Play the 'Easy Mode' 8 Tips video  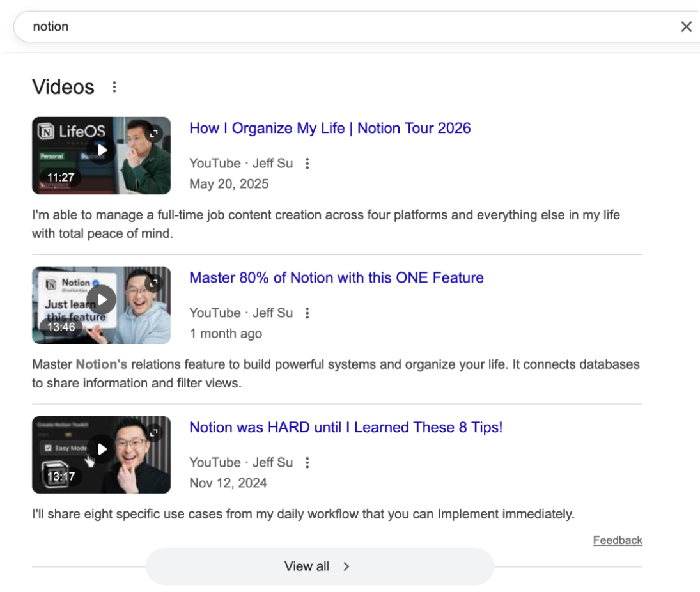(101, 449)
